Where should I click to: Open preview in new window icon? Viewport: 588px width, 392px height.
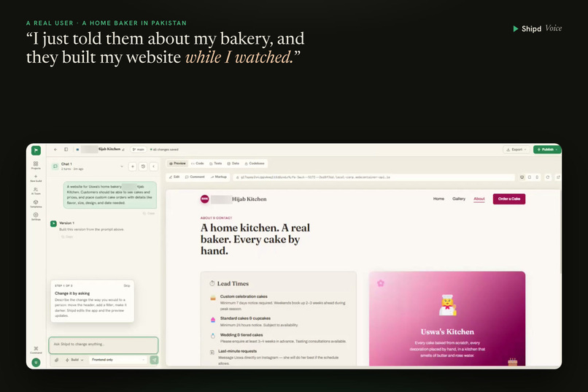[558, 177]
